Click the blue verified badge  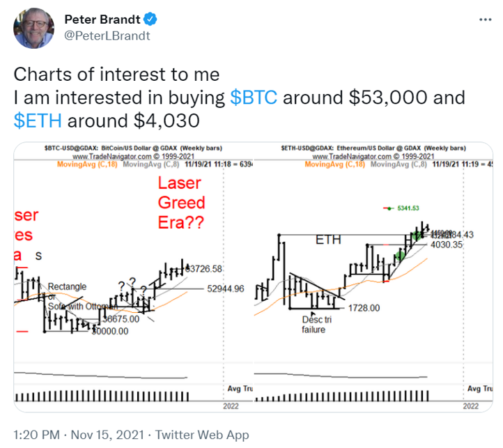(x=150, y=20)
